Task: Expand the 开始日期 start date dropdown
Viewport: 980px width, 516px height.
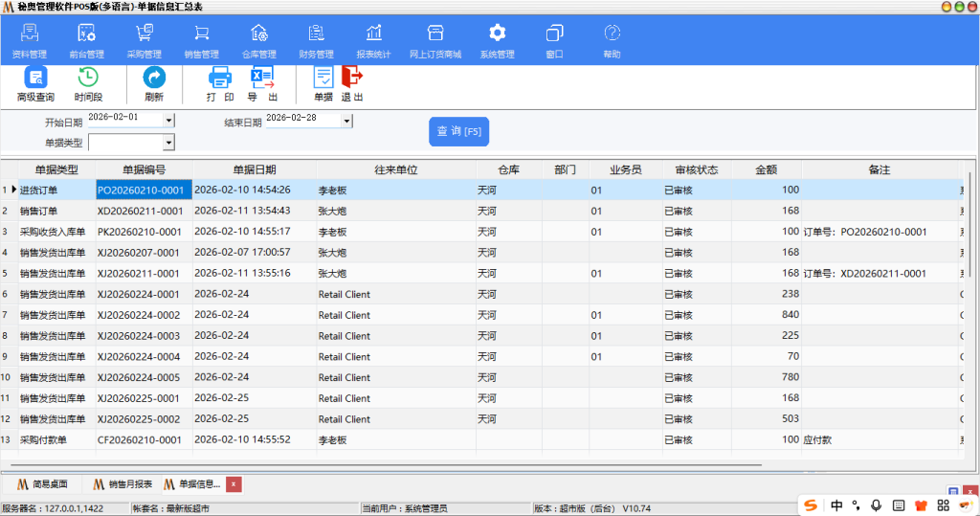Action: [169, 121]
